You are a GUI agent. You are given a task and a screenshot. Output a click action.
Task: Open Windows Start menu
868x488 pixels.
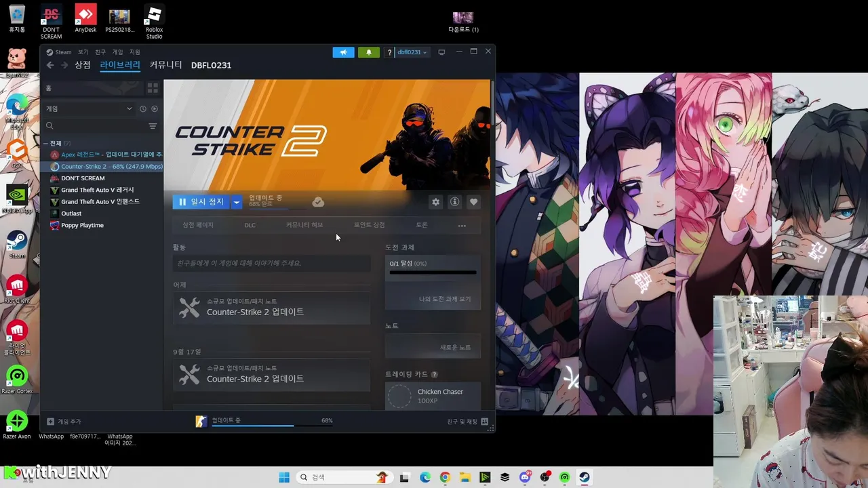pos(284,477)
